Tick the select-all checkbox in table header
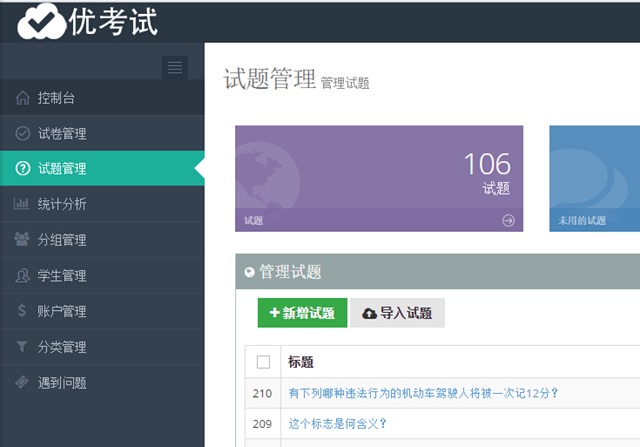640x447 pixels. click(x=263, y=362)
